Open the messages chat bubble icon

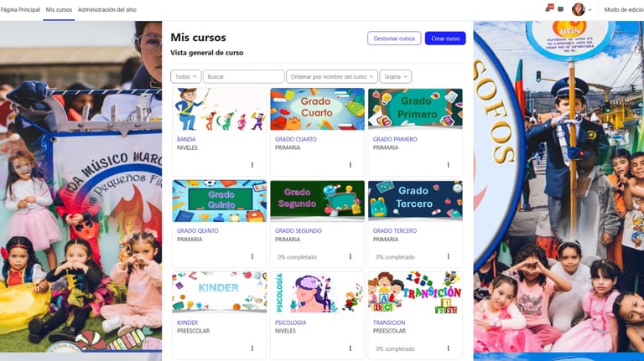point(561,9)
